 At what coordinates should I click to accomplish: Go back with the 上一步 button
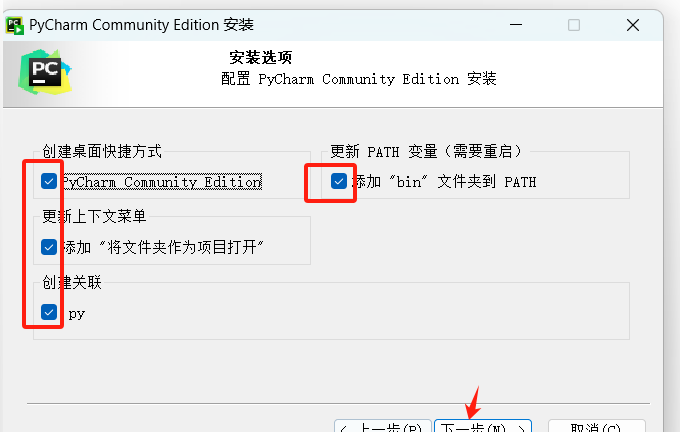[x=382, y=426]
